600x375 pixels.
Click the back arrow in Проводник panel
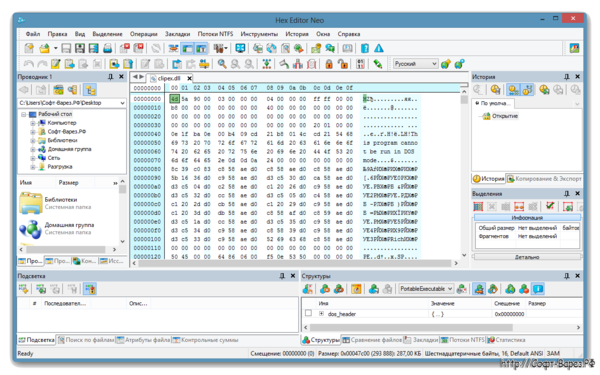[x=24, y=90]
